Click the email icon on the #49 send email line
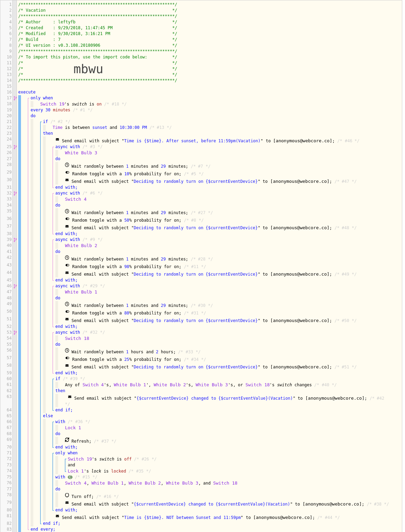405x532 pixels. coord(67,273)
